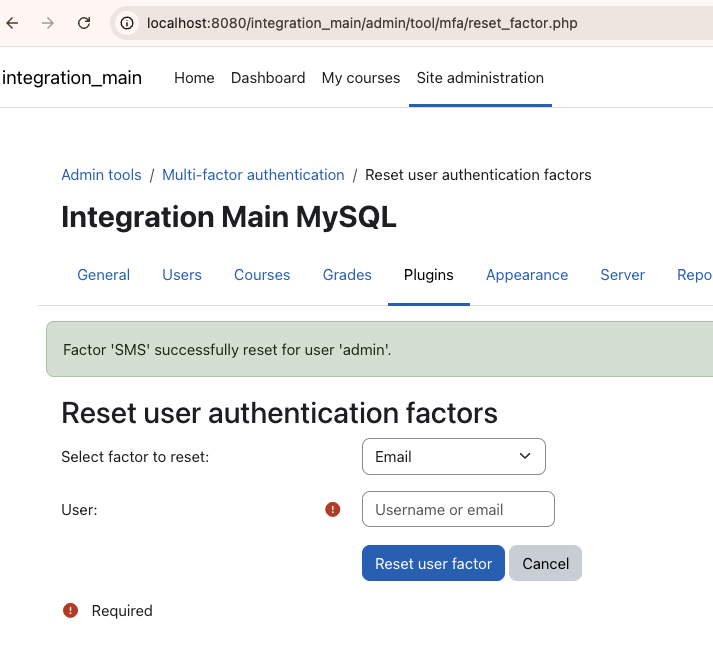Follow the Multi-factor authentication breadcrumb link

coord(253,175)
